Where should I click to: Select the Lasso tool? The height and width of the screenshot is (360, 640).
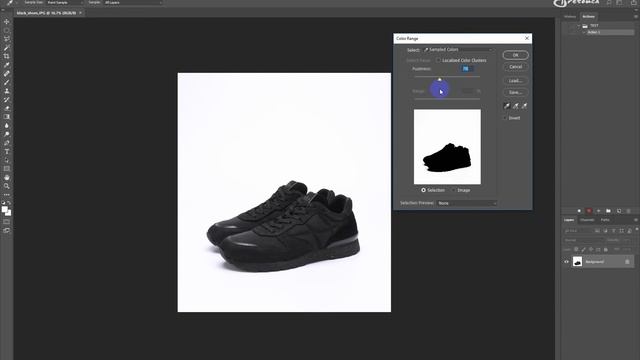point(7,39)
